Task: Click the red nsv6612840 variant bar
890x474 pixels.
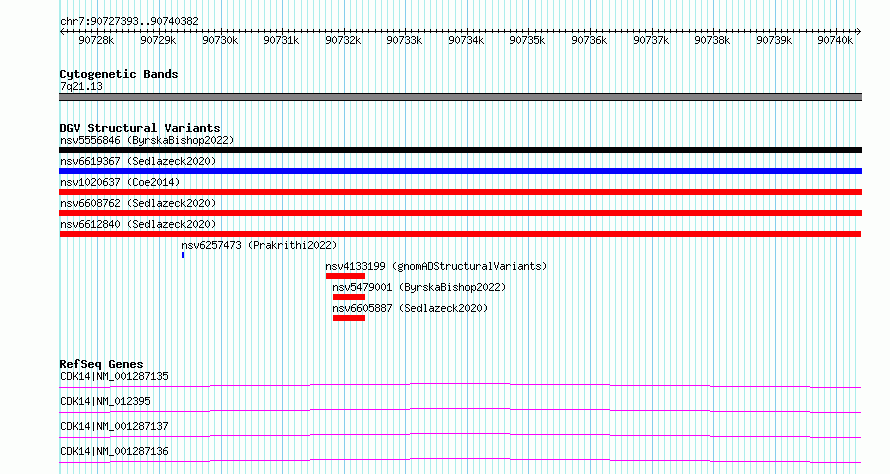Action: pyautogui.click(x=460, y=234)
